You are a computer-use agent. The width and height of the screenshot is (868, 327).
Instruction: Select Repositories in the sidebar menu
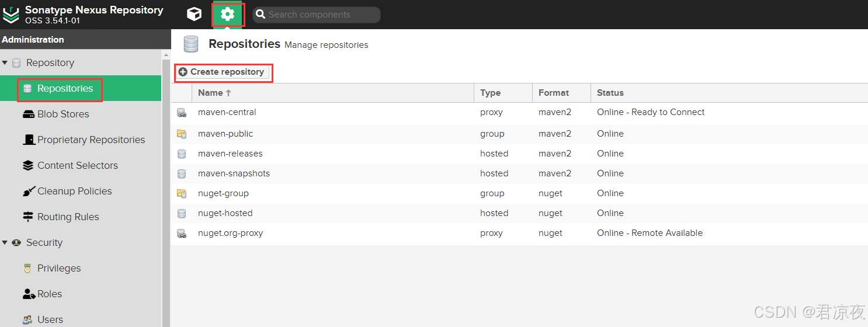coord(65,88)
